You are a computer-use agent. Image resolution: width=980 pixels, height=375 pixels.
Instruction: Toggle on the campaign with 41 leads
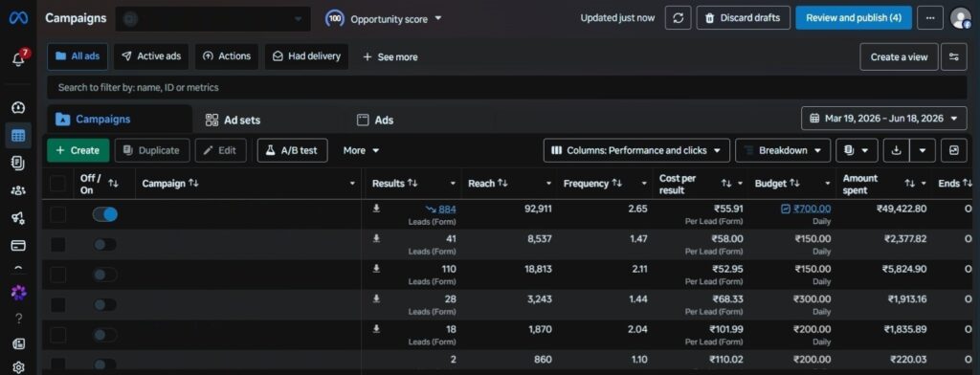point(104,244)
